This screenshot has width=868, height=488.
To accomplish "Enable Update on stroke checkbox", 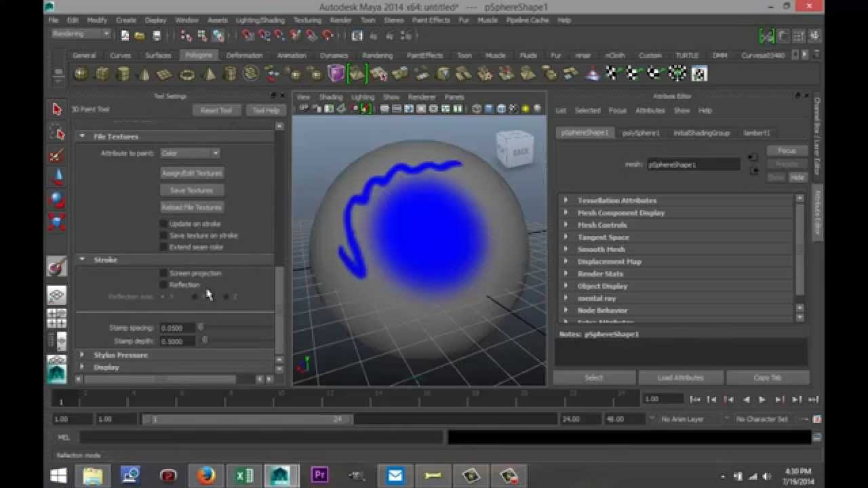I will tap(163, 224).
